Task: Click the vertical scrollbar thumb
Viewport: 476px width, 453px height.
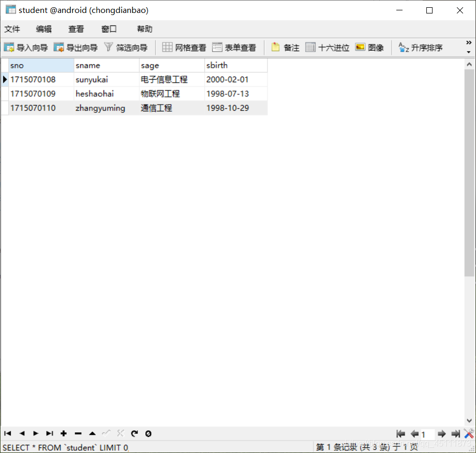Action: [469, 173]
